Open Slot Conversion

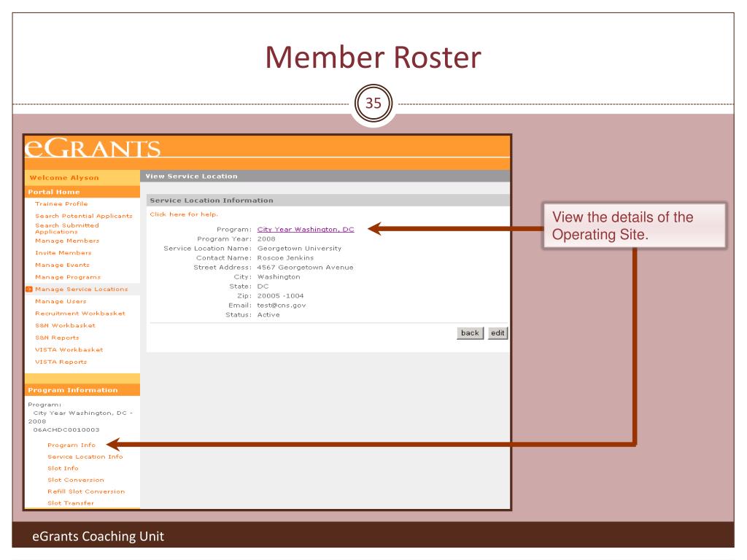click(x=76, y=480)
